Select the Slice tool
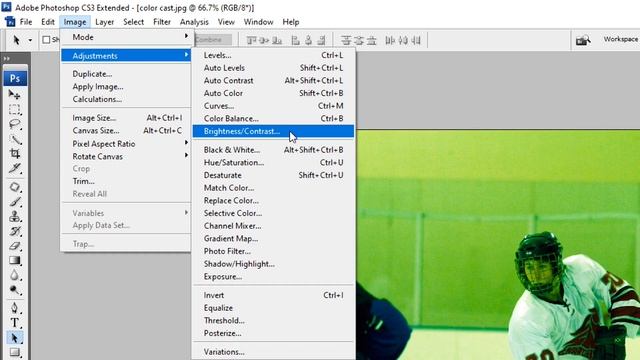Viewport: 640px width, 360px height. [14, 168]
